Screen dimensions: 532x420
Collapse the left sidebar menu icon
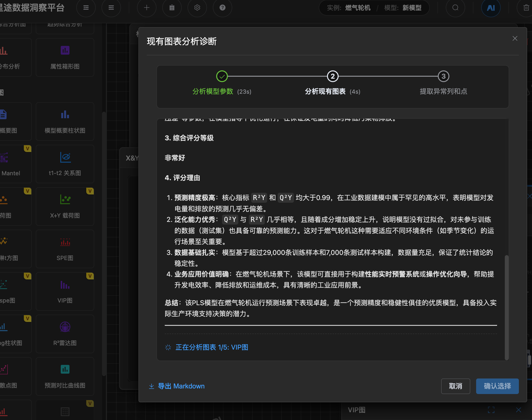[86, 8]
